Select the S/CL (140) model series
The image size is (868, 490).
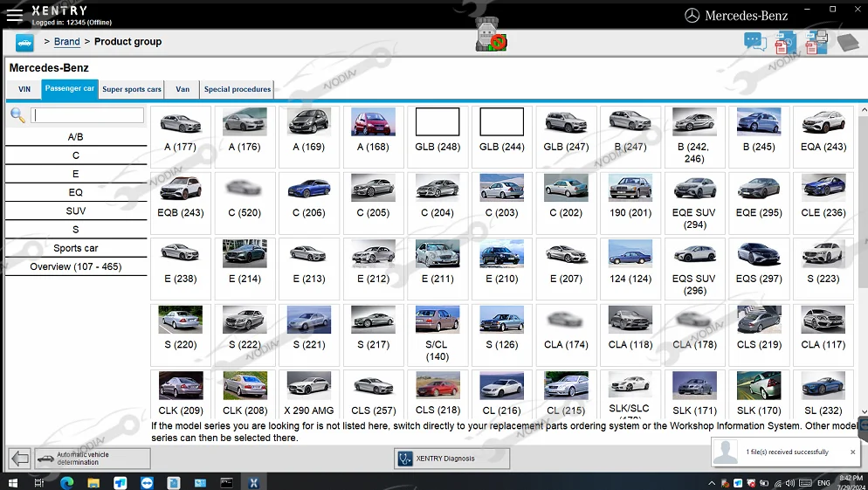tap(437, 335)
